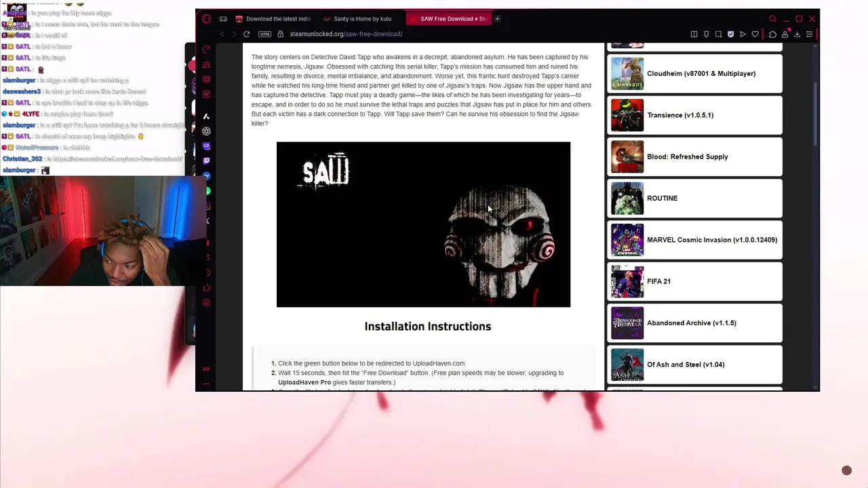Open sidebar Settings gear icon
The image size is (868, 488).
[x=206, y=303]
